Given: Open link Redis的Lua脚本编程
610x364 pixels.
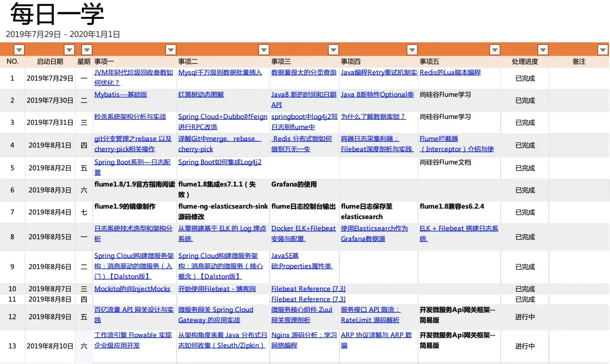Looking at the screenshot, I should (450, 72).
